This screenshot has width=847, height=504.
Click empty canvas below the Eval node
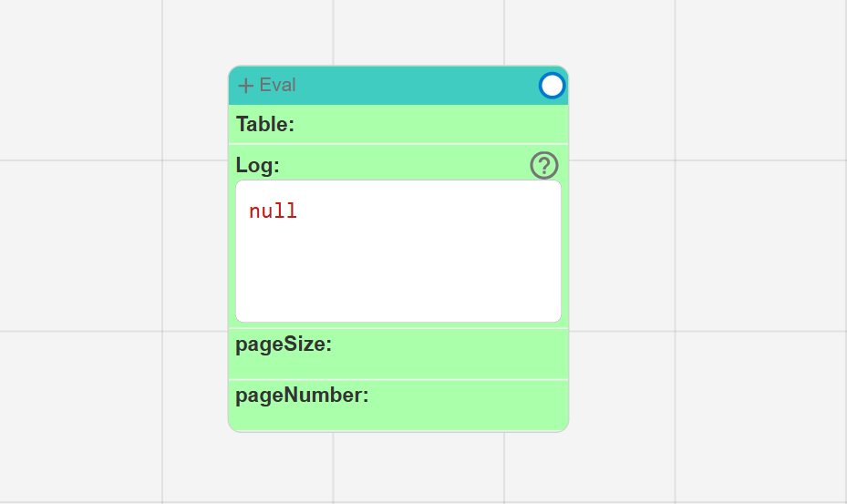398,468
